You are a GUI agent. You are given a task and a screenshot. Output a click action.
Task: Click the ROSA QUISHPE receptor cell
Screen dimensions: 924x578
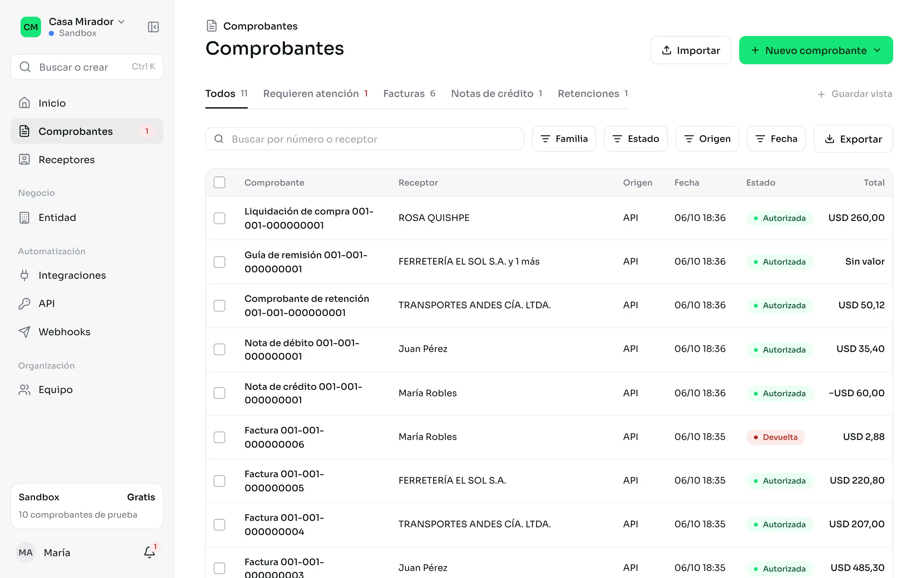click(434, 217)
